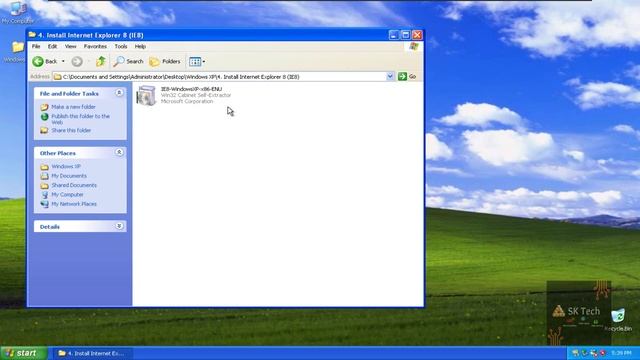Click the Make a new folder icon
The image size is (640, 360).
pyautogui.click(x=44, y=107)
